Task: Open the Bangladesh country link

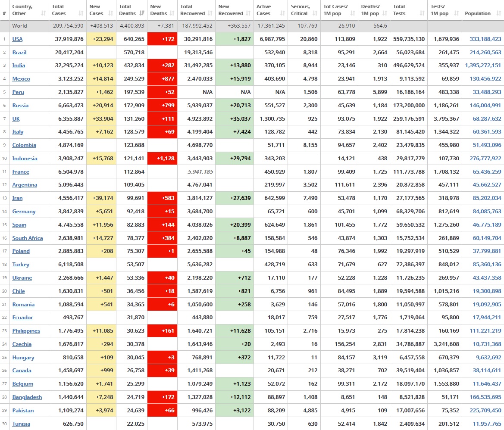Action: point(27,397)
